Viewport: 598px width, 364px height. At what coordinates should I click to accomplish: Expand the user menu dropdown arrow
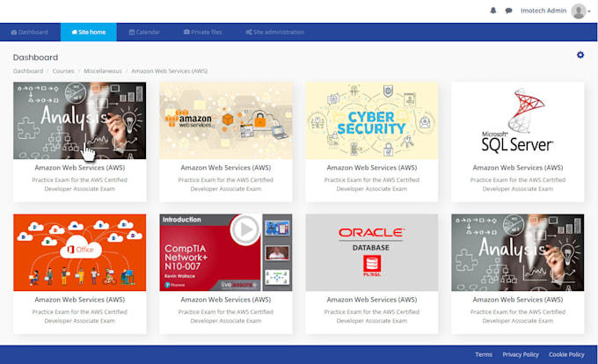589,11
